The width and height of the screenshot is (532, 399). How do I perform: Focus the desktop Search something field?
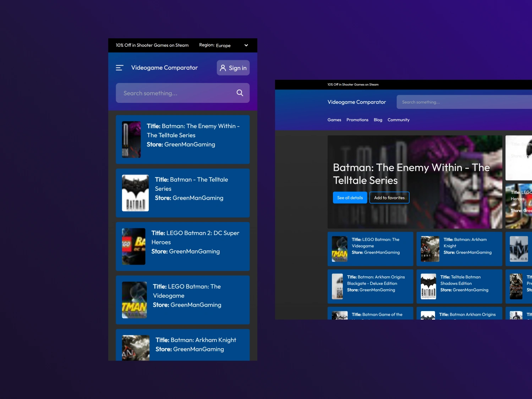[x=464, y=102]
